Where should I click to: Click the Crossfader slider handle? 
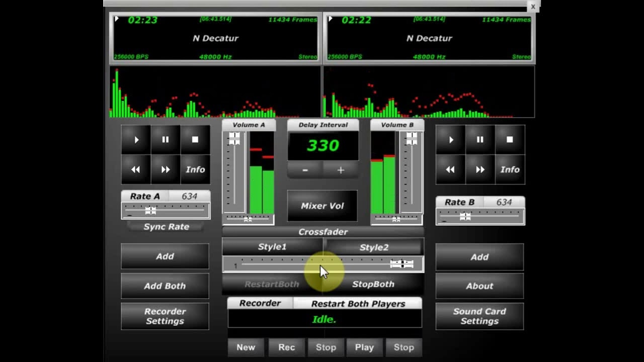click(x=402, y=264)
